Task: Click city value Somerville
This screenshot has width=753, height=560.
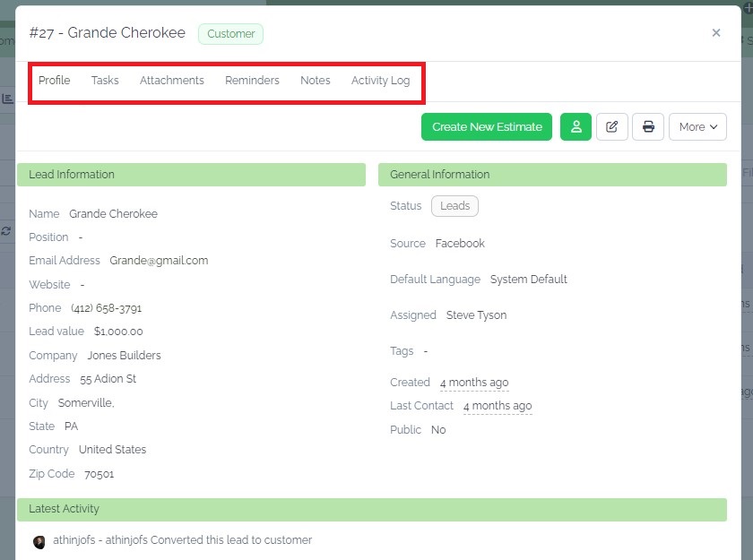Action: (x=86, y=403)
